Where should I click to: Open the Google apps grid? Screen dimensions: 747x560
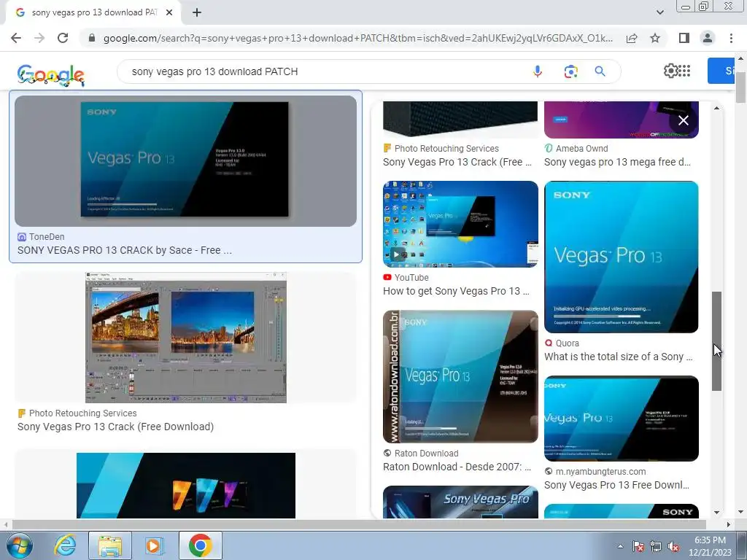[684, 71]
